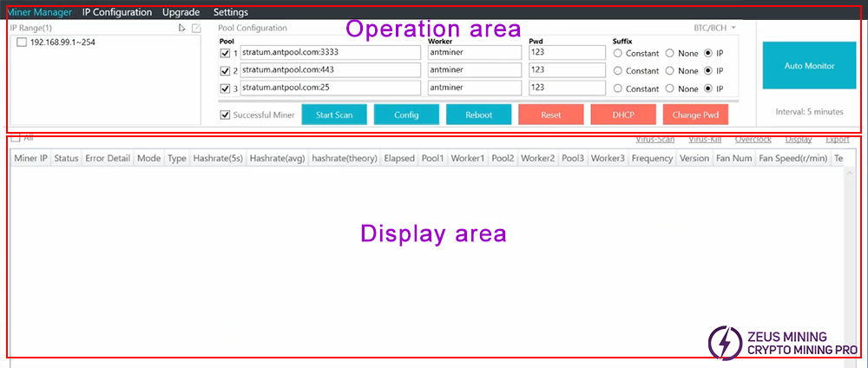Click the Overclock link
This screenshot has height=368, width=868.
(x=753, y=139)
